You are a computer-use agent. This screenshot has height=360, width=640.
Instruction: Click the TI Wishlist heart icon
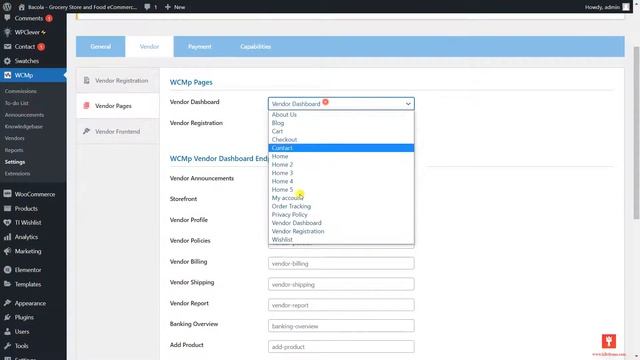(x=7, y=222)
